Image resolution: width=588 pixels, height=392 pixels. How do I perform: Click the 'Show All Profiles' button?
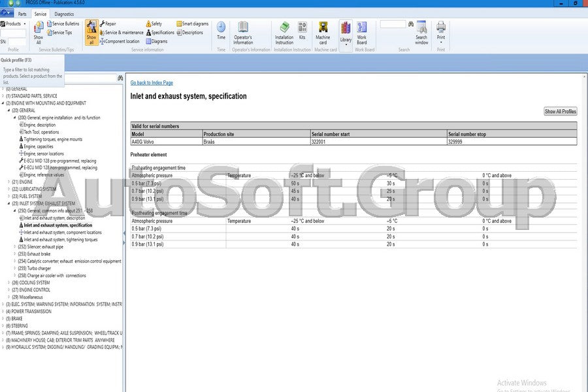pyautogui.click(x=560, y=111)
